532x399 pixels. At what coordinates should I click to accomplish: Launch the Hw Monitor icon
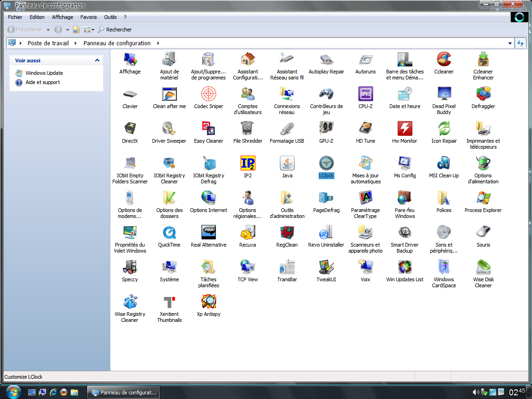405,128
